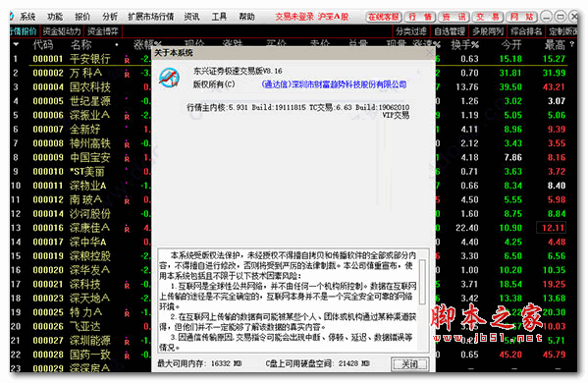Click the 网站 toolbar button
Image resolution: width=588 pixels, height=383 pixels.
tap(521, 17)
